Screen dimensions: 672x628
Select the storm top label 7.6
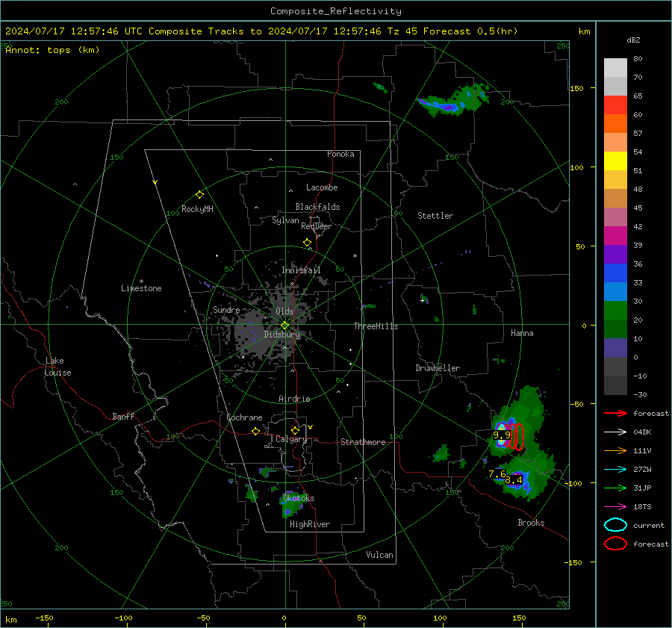coord(497,473)
